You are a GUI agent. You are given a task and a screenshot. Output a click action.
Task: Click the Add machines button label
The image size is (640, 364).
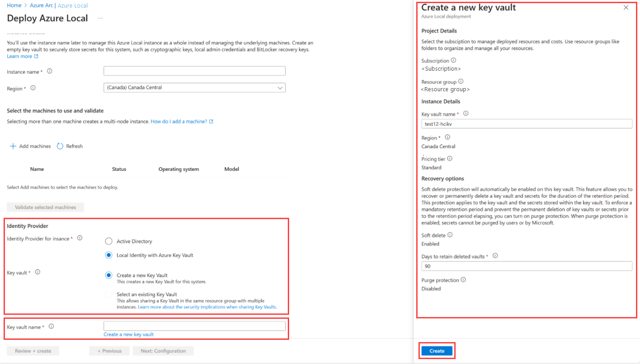click(x=35, y=146)
